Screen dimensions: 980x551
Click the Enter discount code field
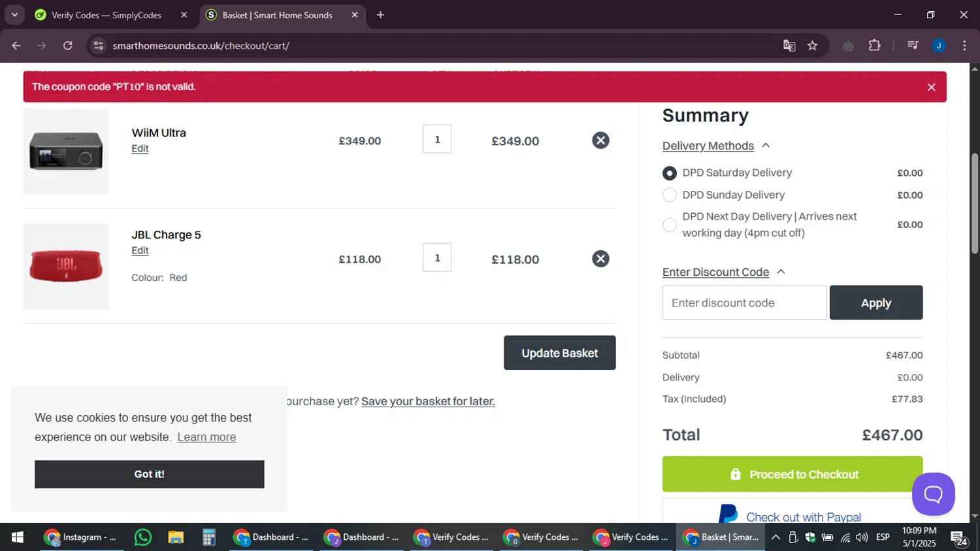744,303
